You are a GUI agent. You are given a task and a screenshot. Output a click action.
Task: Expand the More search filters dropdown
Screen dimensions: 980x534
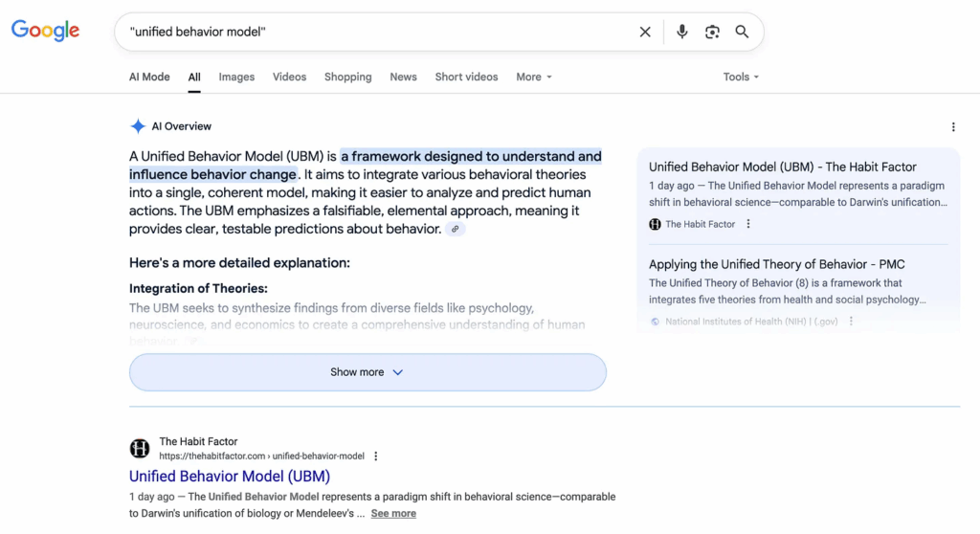(x=534, y=77)
